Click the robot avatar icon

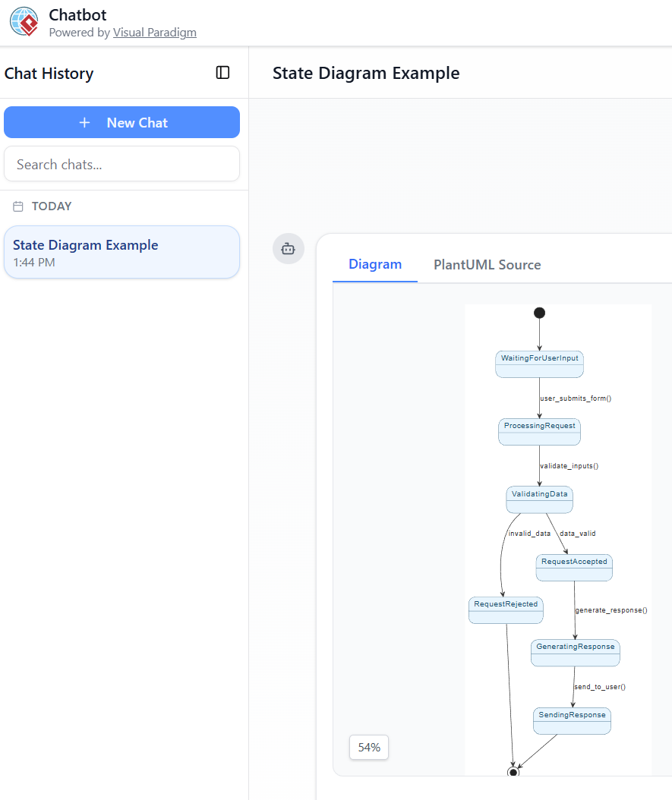click(288, 249)
